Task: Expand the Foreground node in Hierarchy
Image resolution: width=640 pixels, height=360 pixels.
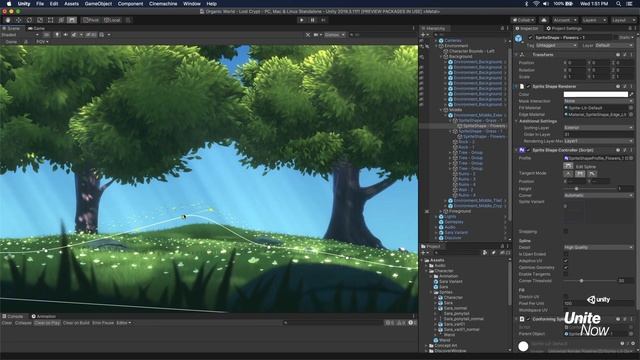Action: [441, 211]
